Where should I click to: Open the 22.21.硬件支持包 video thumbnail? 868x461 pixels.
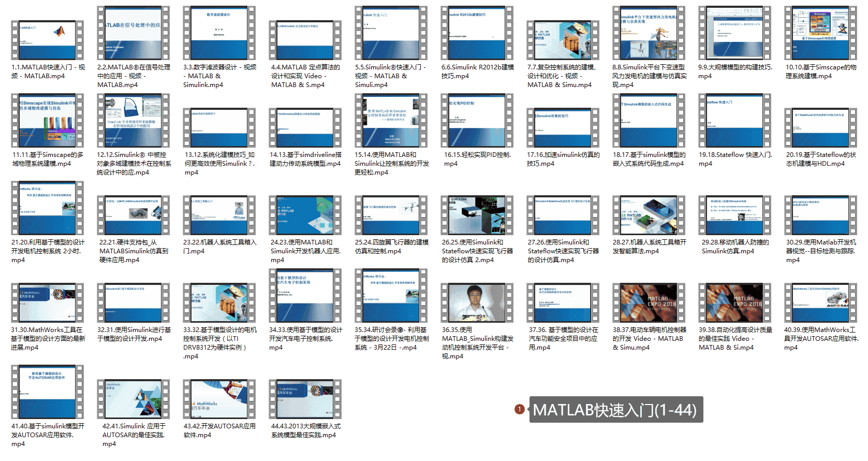coord(133,215)
